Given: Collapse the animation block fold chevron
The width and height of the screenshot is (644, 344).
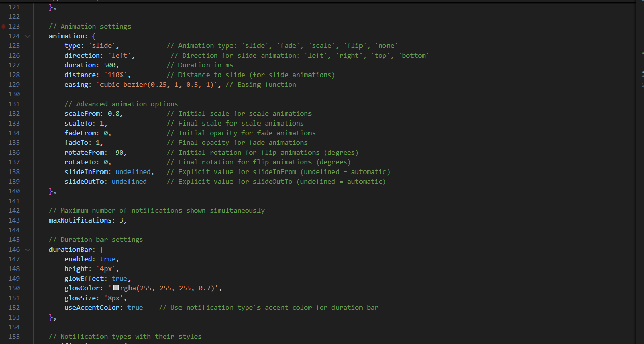Looking at the screenshot, I should coord(27,36).
